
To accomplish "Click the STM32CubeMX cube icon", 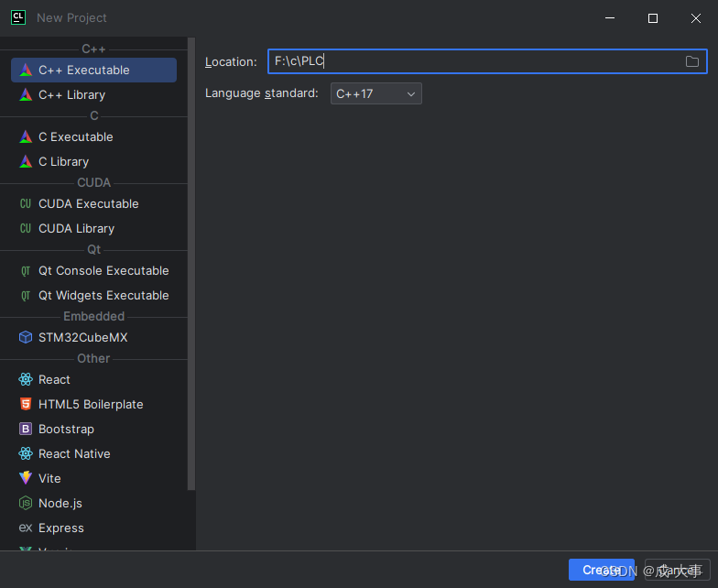I will (x=26, y=338).
